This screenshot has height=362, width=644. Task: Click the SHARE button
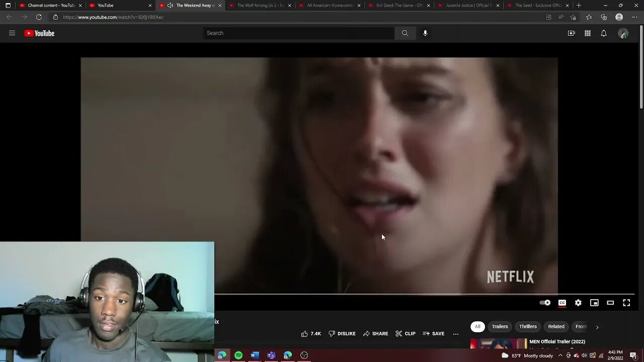375,334
